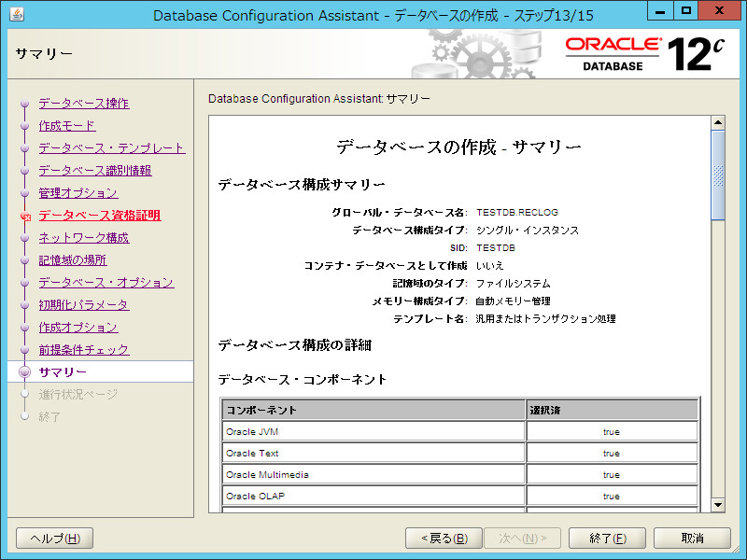This screenshot has height=560, width=747.
Task: Open the 作成オプション step
Action: click(x=78, y=328)
